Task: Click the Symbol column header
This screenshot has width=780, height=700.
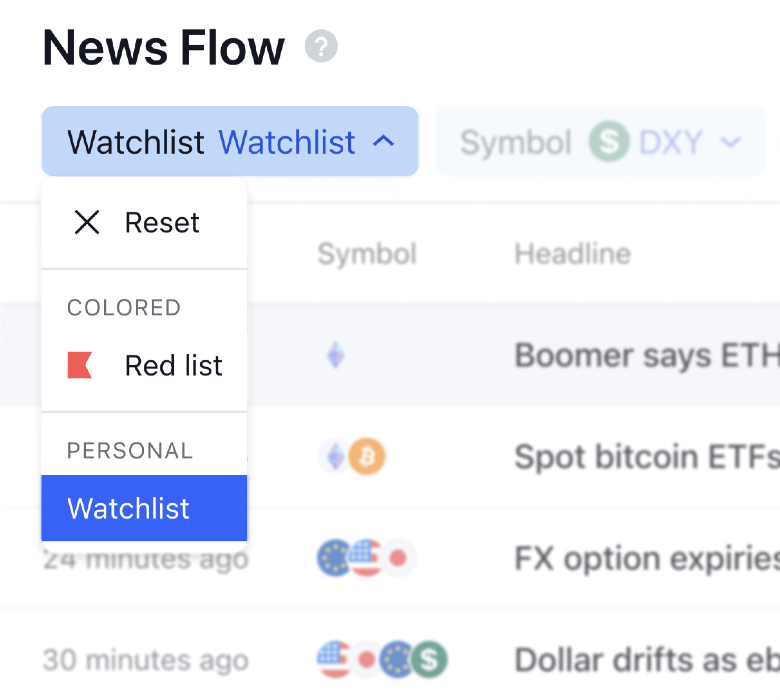Action: point(367,254)
